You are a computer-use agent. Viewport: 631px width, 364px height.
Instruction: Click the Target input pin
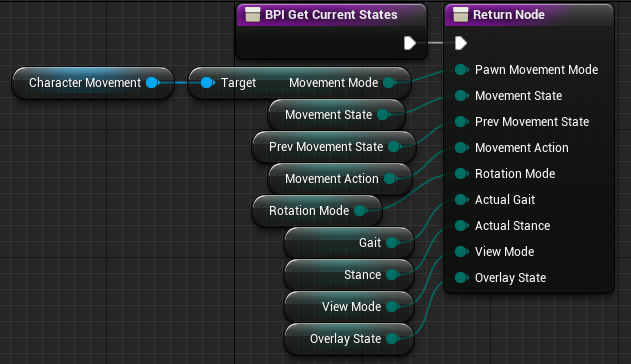click(207, 82)
